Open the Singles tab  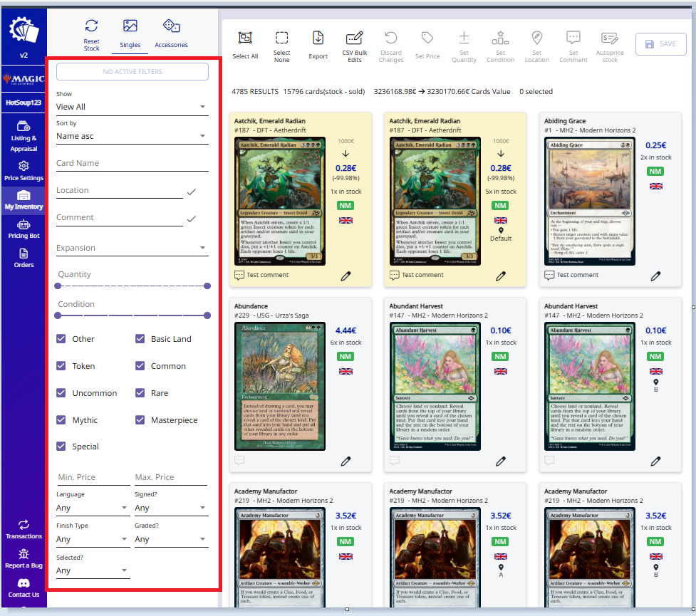[130, 34]
